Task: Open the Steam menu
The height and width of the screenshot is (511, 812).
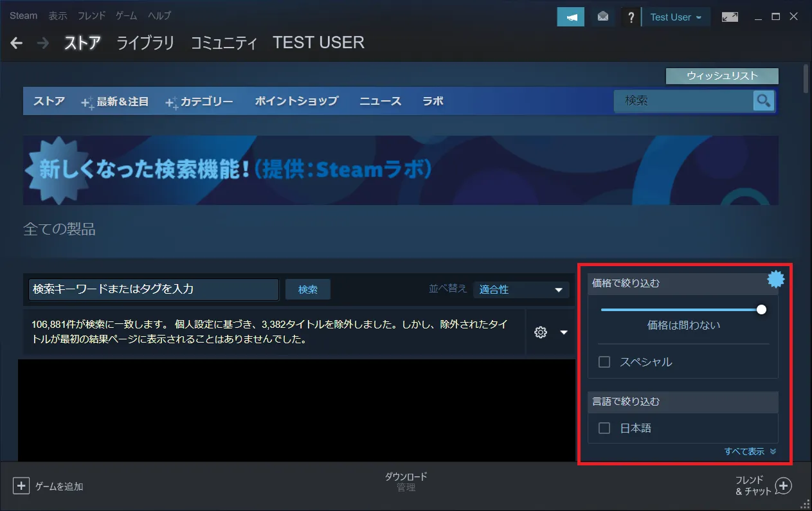Action: pyautogui.click(x=24, y=15)
